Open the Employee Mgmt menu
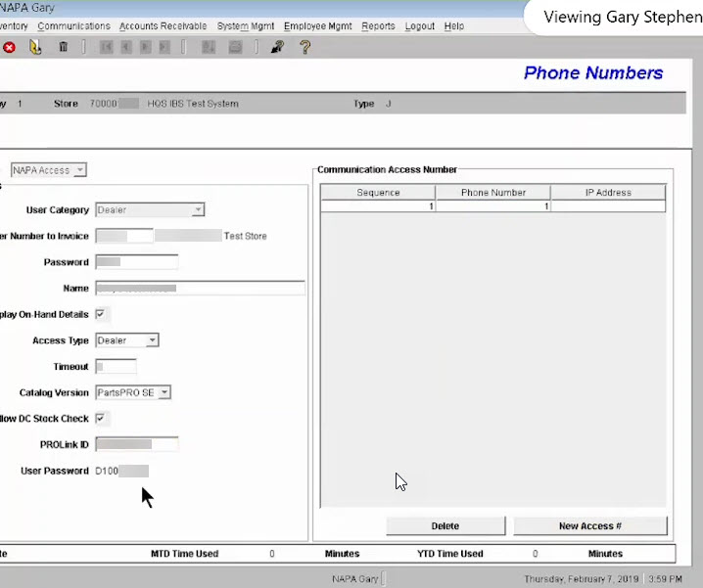 (x=318, y=26)
